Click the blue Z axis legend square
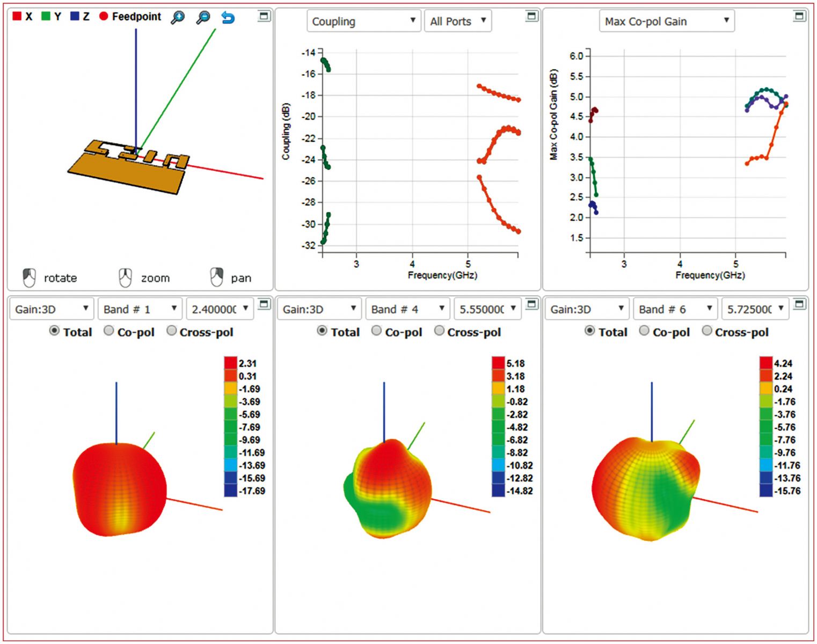Viewport: 817px width, 644px height. 75,16
